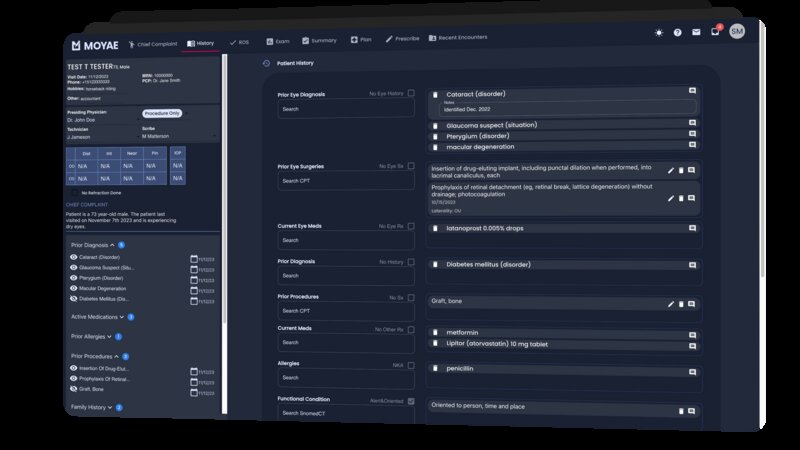Screen dimensions: 800x450
Task: Toggle the brightness theme icon
Action: pos(659,33)
